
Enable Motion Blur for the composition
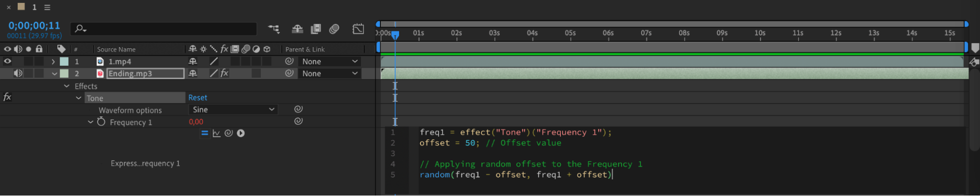(x=334, y=29)
